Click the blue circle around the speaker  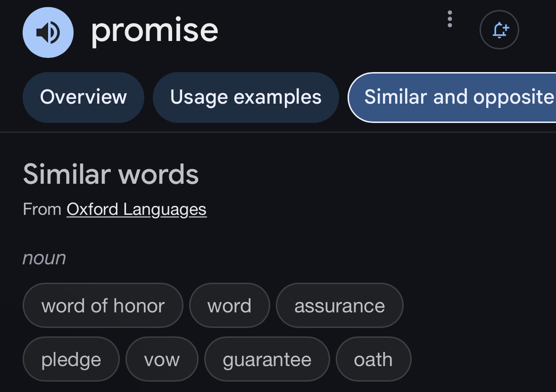coord(48,32)
